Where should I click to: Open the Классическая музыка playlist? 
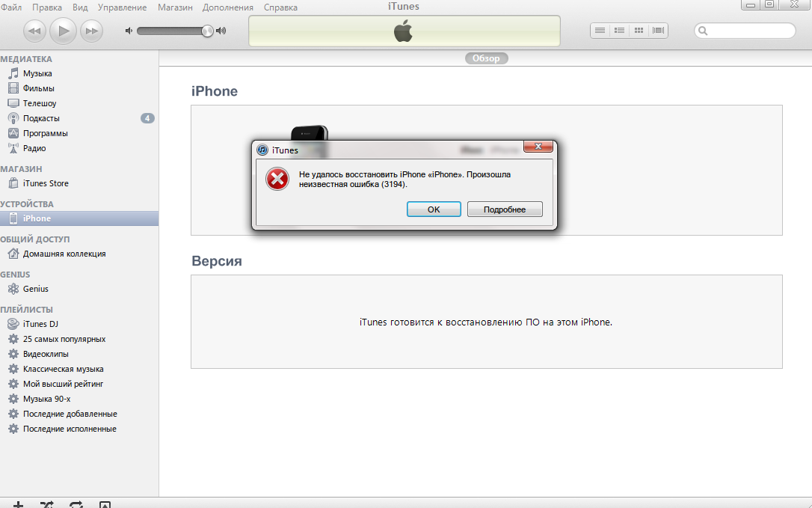63,369
